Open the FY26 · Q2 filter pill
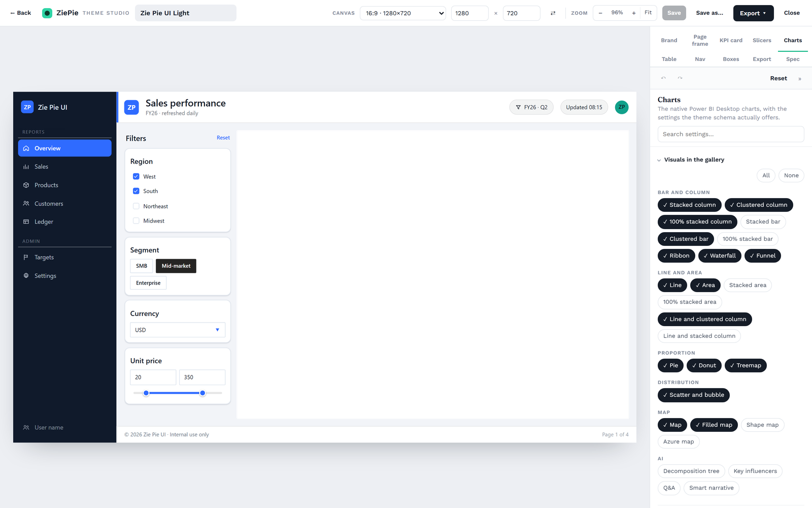Screen dimensions: 812x508 point(531,107)
